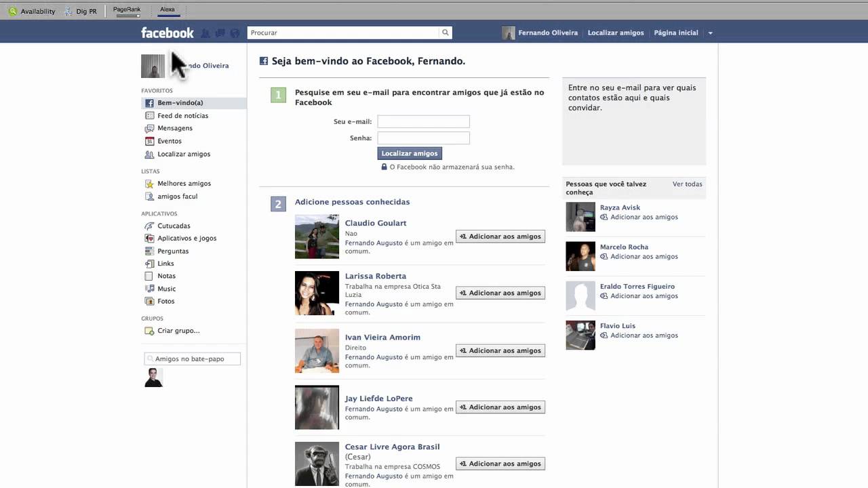Open Flavio Luis profile thumbnail
Image resolution: width=868 pixels, height=488 pixels.
tap(580, 335)
